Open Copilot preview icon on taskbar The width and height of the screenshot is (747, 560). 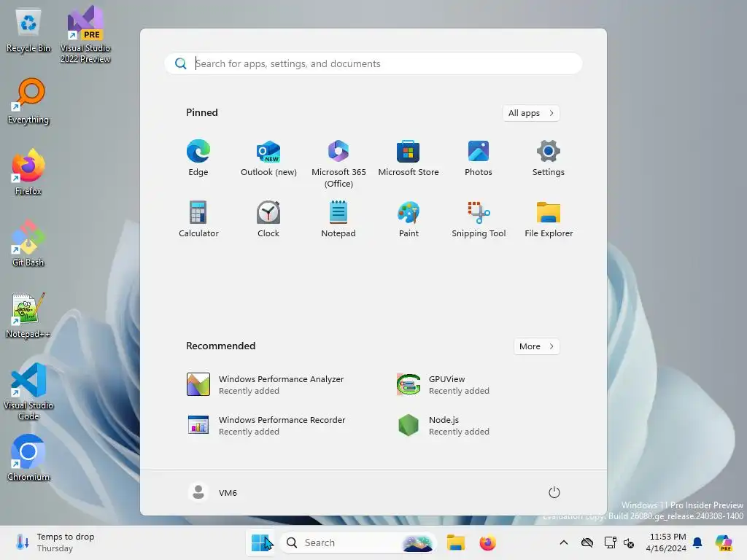[724, 542]
